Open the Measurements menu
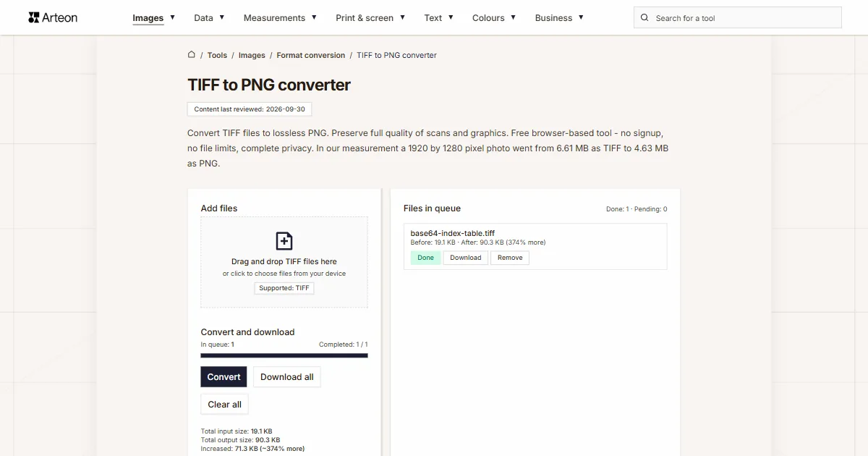This screenshot has height=456, width=868. tap(274, 18)
